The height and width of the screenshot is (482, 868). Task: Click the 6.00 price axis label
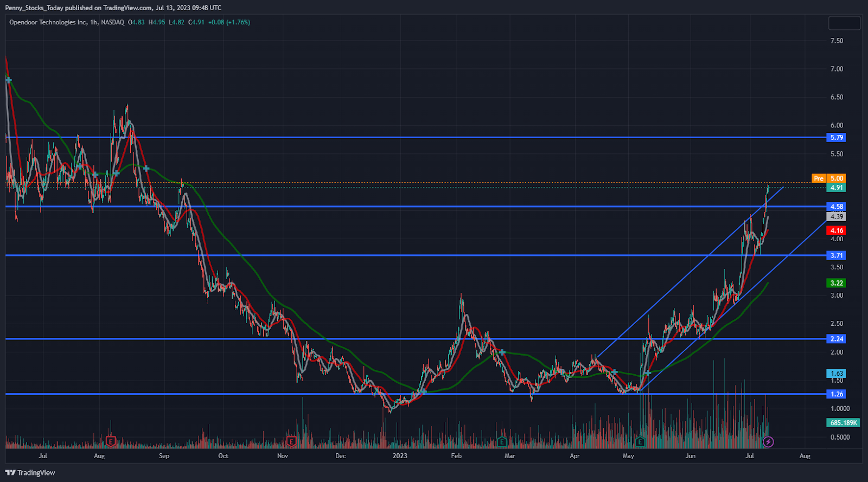coord(837,125)
